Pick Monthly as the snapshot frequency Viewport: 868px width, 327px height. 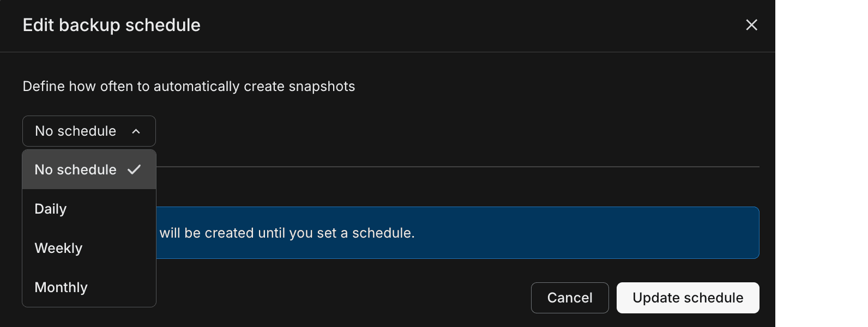click(x=61, y=287)
